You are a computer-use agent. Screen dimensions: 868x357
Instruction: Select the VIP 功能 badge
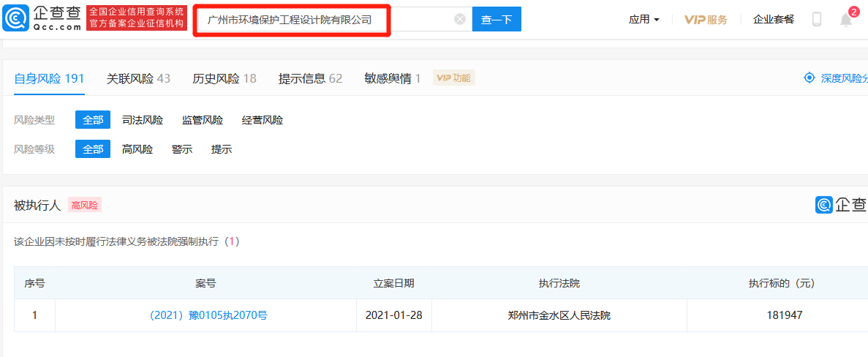454,78
